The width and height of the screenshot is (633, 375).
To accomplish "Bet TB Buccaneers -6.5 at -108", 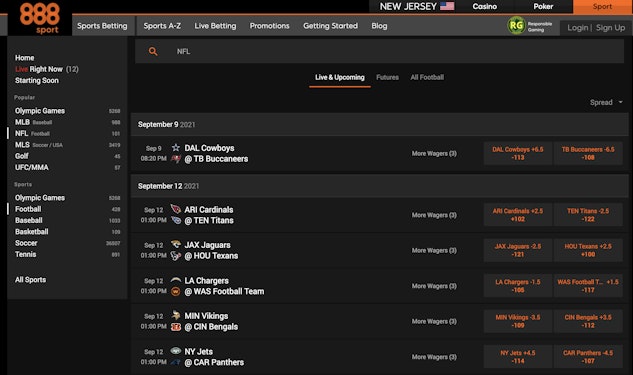I will click(588, 153).
